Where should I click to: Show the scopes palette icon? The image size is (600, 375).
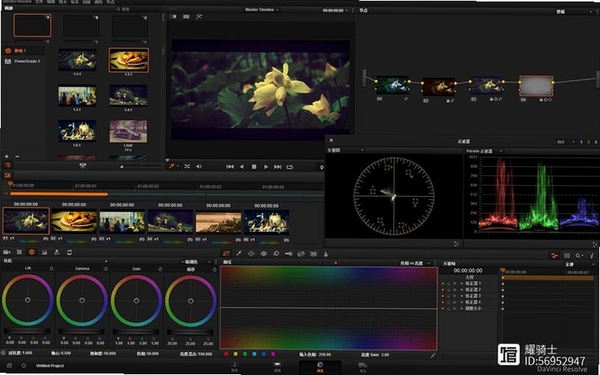tap(567, 255)
